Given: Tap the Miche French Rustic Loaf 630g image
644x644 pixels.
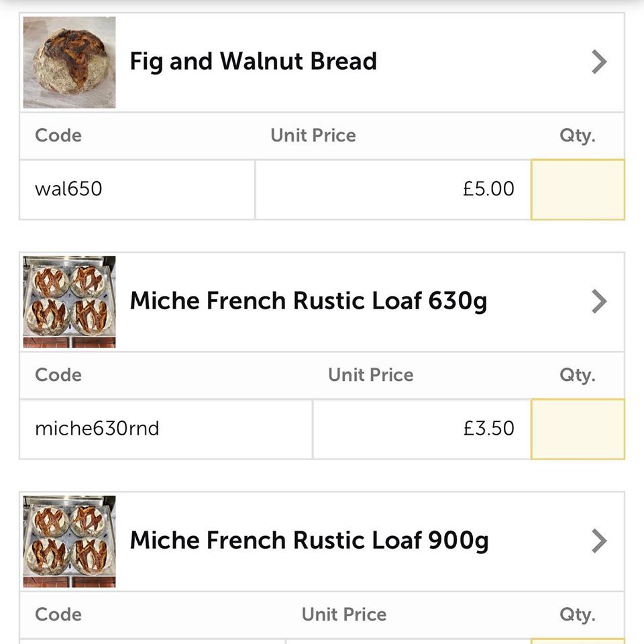Looking at the screenshot, I should click(x=69, y=302).
